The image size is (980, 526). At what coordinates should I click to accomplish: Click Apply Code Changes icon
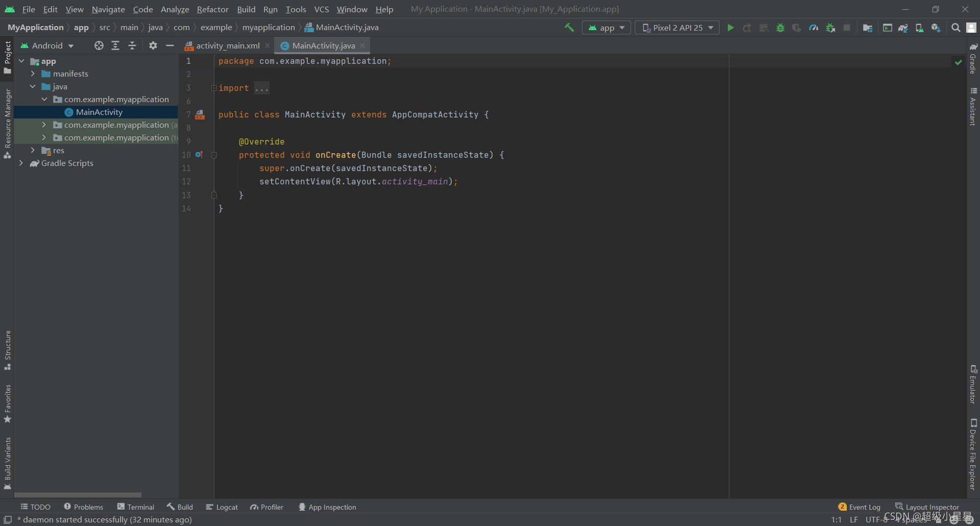(x=764, y=28)
